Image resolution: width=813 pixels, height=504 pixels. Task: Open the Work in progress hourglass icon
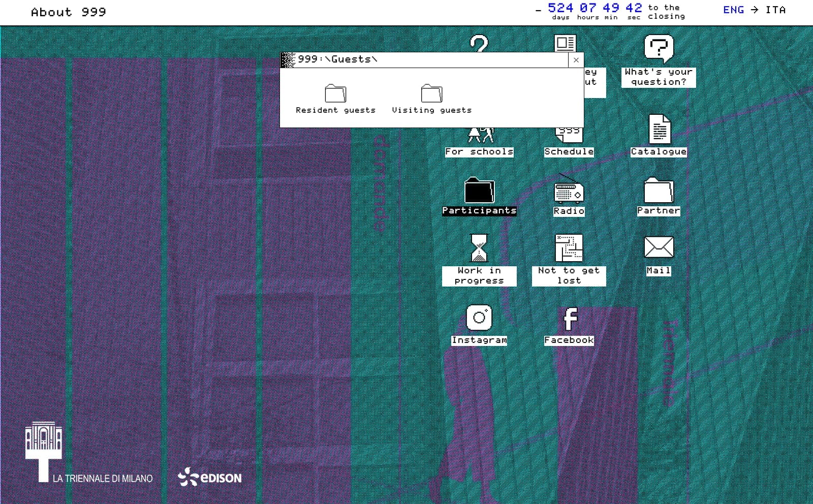479,248
